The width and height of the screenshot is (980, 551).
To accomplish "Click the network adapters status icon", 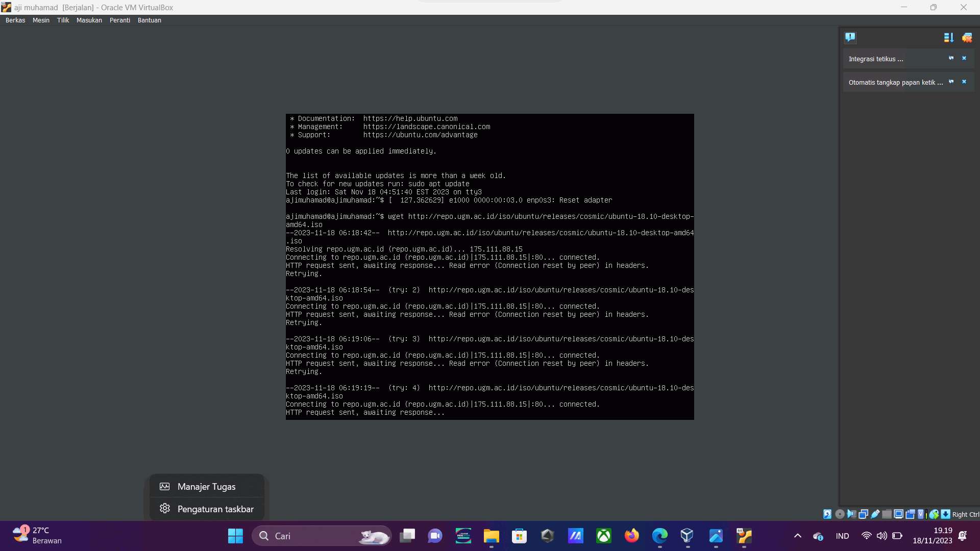I will (x=863, y=514).
